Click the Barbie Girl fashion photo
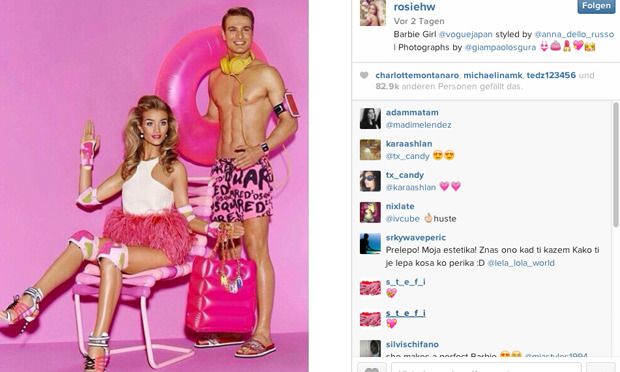The image size is (620, 372). click(154, 186)
